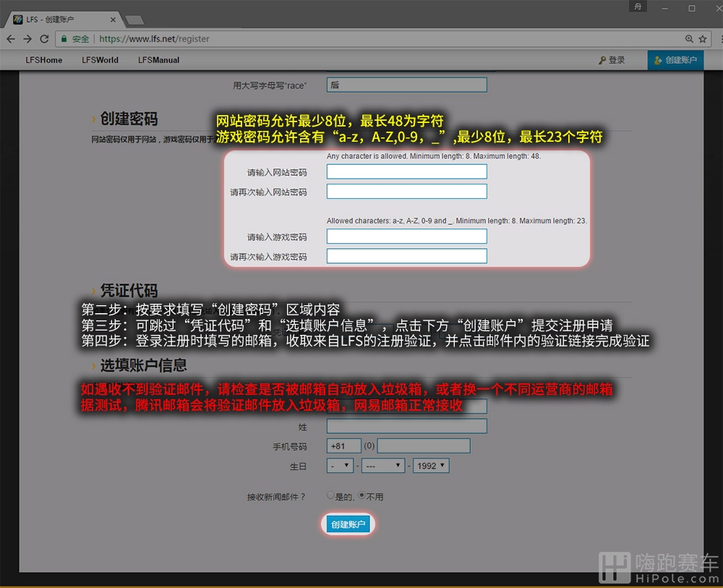The height and width of the screenshot is (588, 723).
Task: Open the LFSManual menu item
Action: point(158,60)
